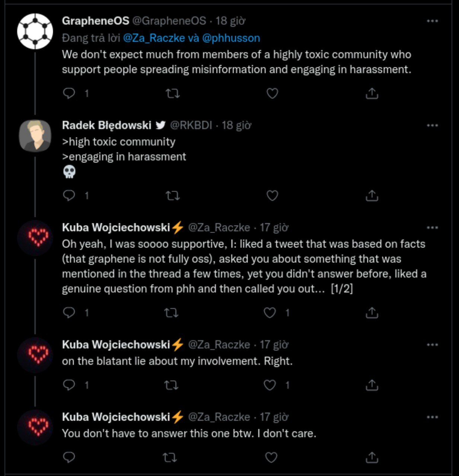Image resolution: width=459 pixels, height=476 pixels.
Task: Reply to 'You don't have to answer' tweet
Action: click(x=69, y=457)
